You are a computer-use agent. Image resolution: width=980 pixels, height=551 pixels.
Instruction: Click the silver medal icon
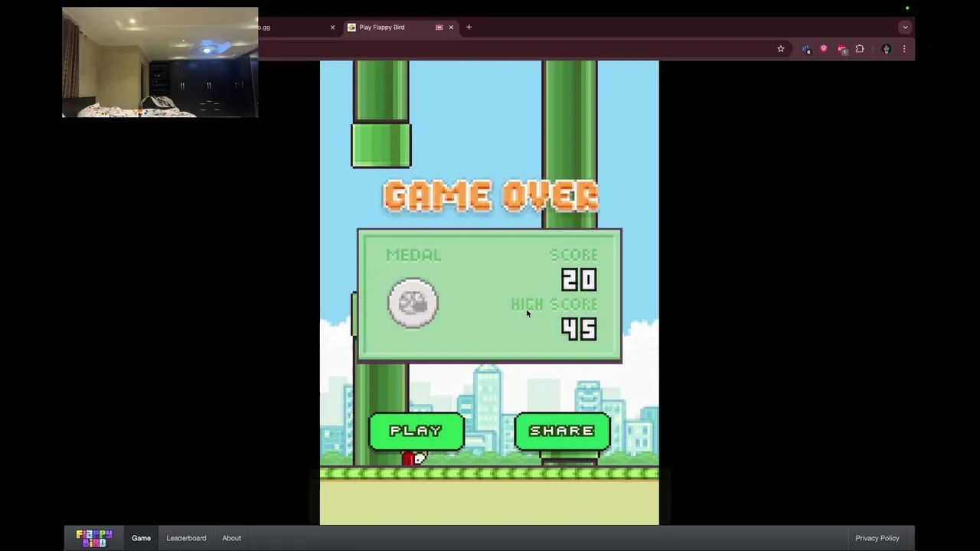point(413,303)
